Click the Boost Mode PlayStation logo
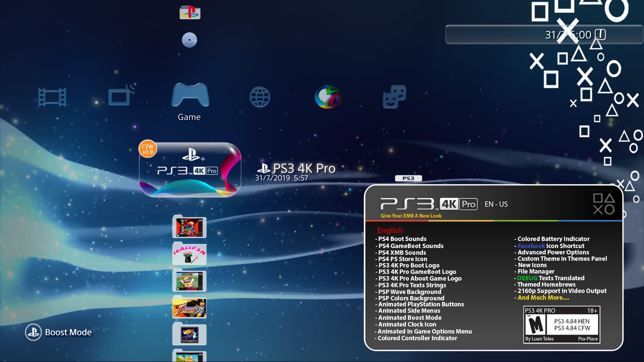Screen dimensions: 644x362 pos(34,332)
